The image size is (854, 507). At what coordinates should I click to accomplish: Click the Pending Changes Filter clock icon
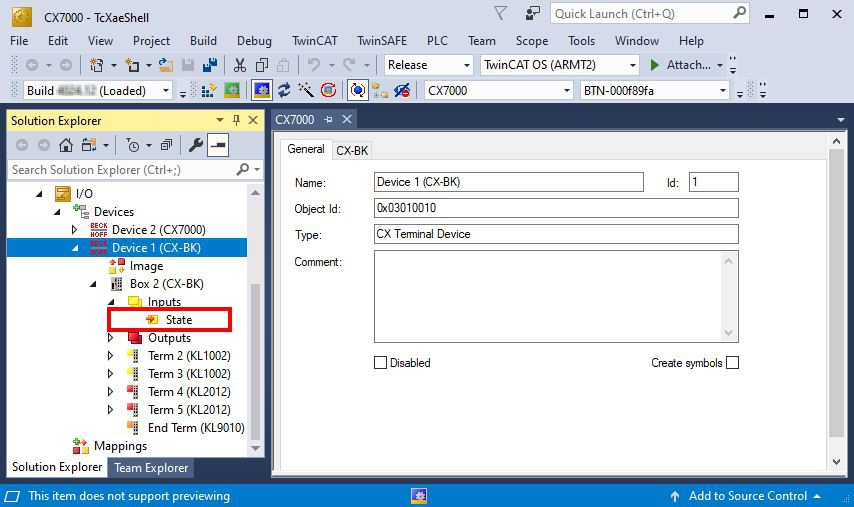click(x=132, y=145)
